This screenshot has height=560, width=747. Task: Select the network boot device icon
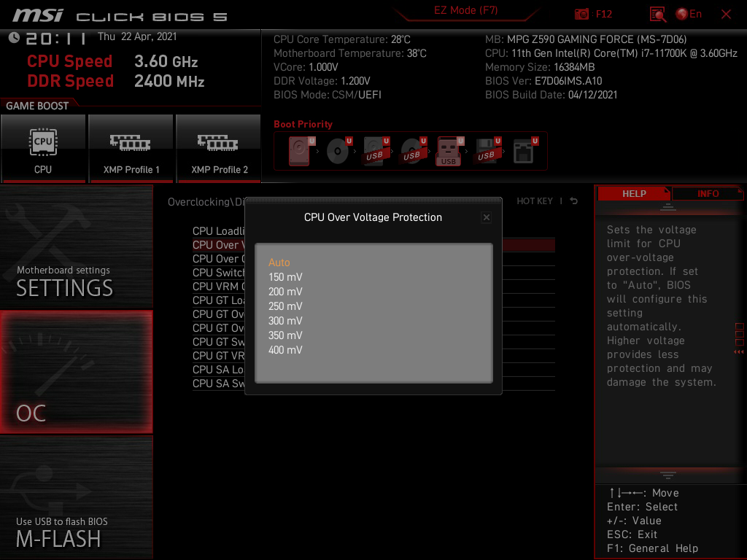(x=525, y=151)
